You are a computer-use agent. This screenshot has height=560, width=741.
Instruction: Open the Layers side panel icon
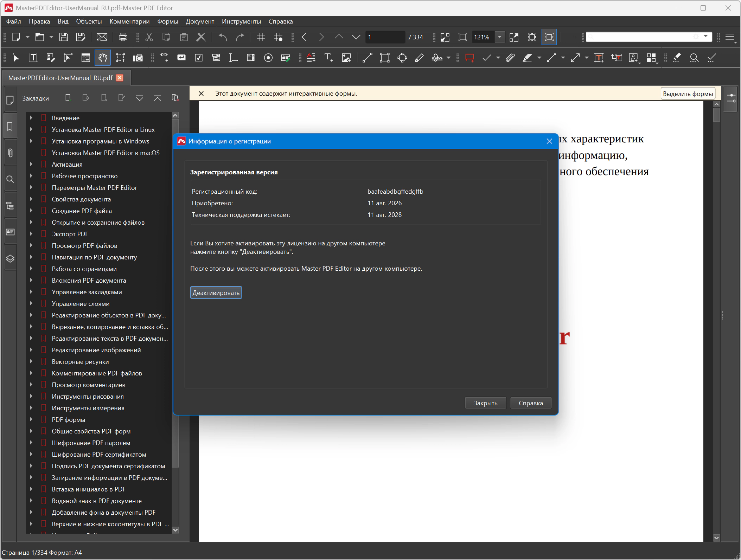coord(10,259)
